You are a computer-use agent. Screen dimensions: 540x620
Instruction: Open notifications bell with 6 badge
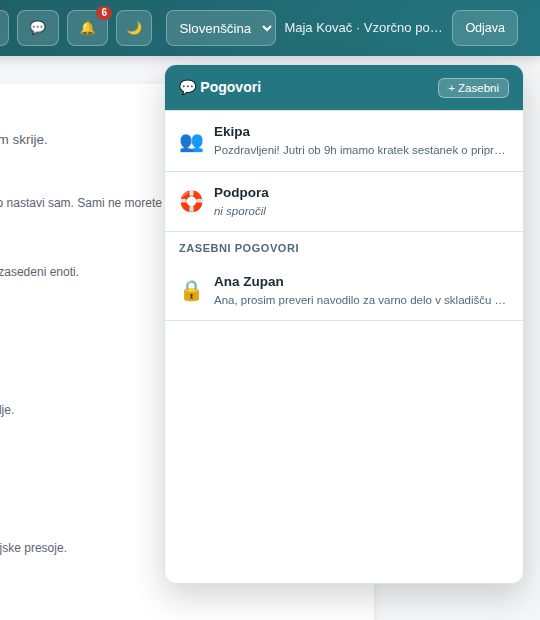pos(87,28)
